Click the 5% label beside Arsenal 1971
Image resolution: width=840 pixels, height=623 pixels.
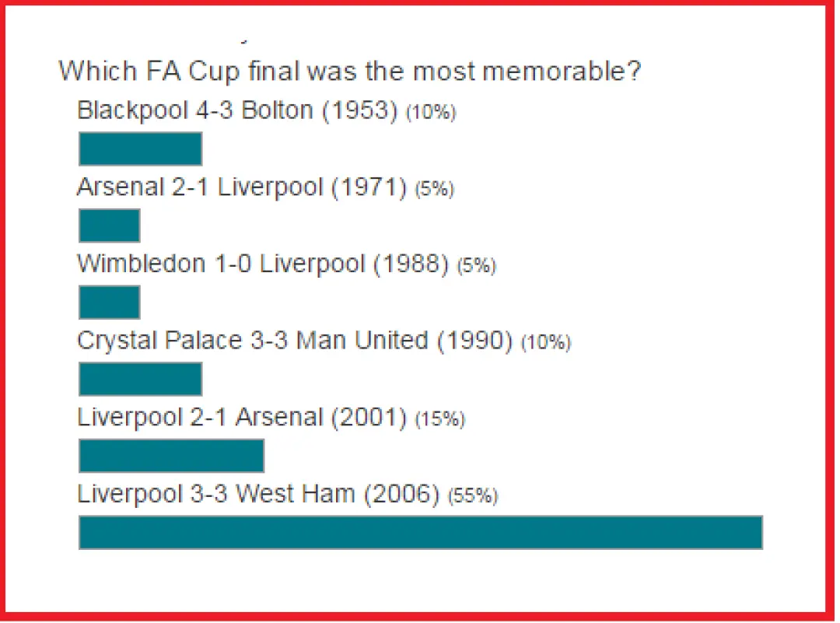(435, 189)
